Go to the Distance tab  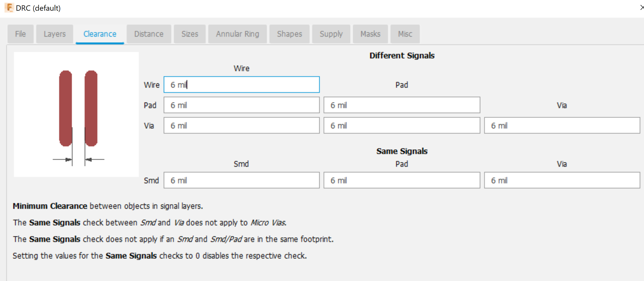(x=149, y=34)
